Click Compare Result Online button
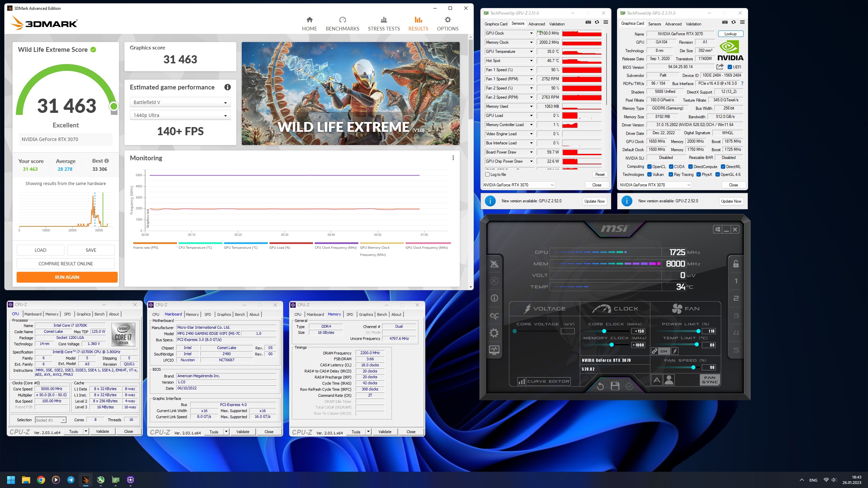Image resolution: width=868 pixels, height=488 pixels. pyautogui.click(x=66, y=264)
